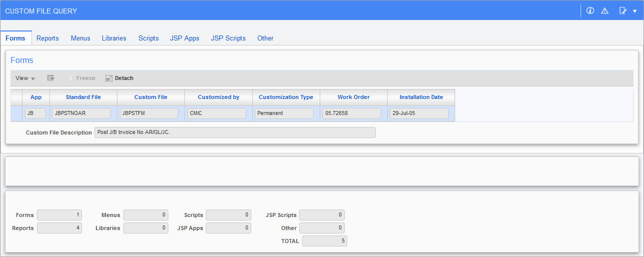The height and width of the screenshot is (257, 644).
Task: Click the Forms count field
Action: pos(60,215)
